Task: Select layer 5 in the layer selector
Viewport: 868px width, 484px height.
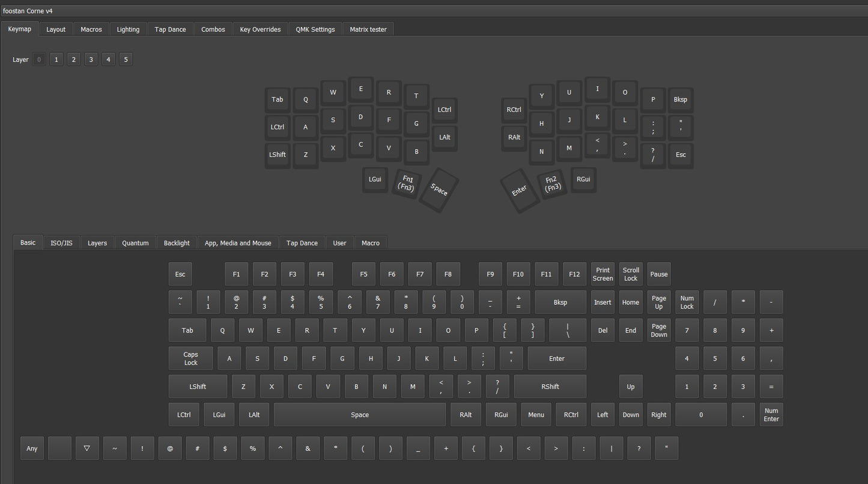Action: click(126, 59)
